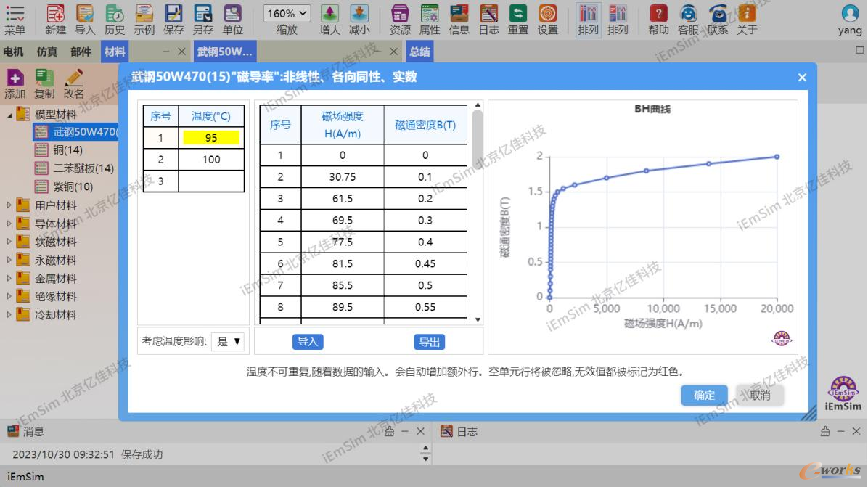868x487 pixels.
Task: Open the 160% zoom level dropdown
Action: click(286, 13)
